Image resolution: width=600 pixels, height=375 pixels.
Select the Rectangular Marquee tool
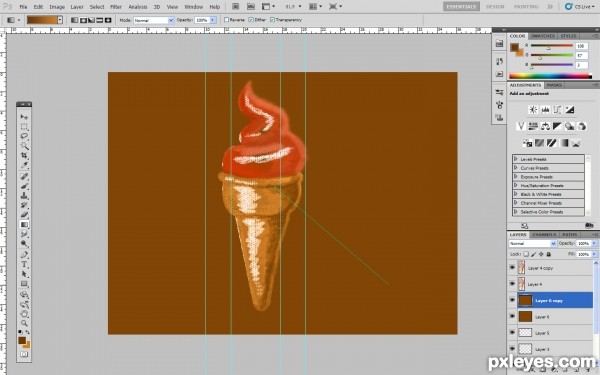24,127
